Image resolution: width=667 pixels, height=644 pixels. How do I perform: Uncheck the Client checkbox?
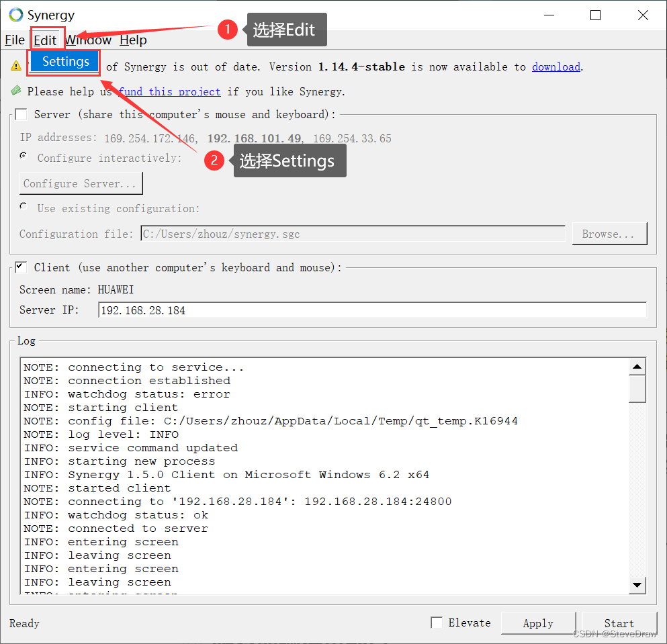21,267
